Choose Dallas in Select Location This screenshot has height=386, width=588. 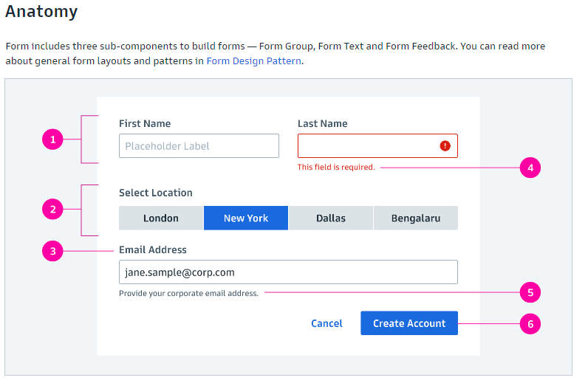pyautogui.click(x=331, y=218)
